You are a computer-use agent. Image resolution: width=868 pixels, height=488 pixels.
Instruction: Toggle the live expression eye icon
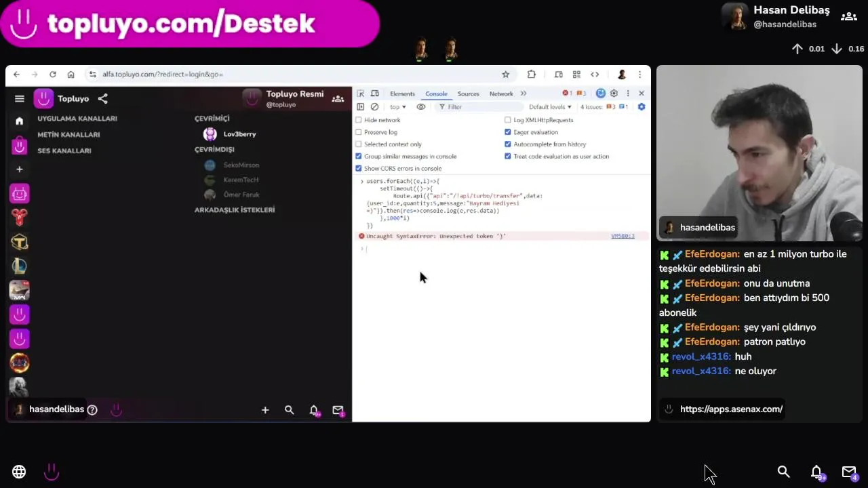point(421,107)
